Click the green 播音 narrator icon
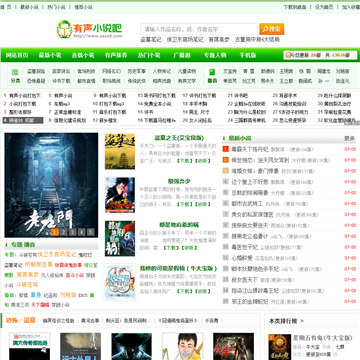 coord(212,75)
